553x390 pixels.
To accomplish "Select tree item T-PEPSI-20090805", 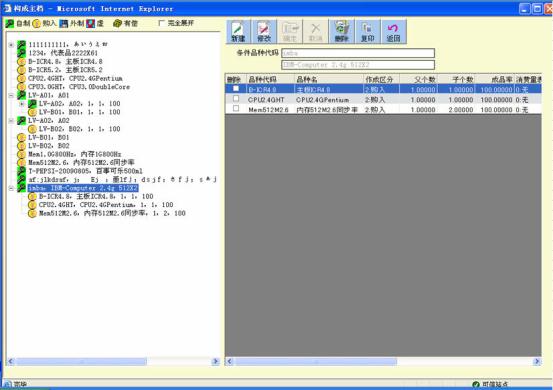I will click(85, 171).
